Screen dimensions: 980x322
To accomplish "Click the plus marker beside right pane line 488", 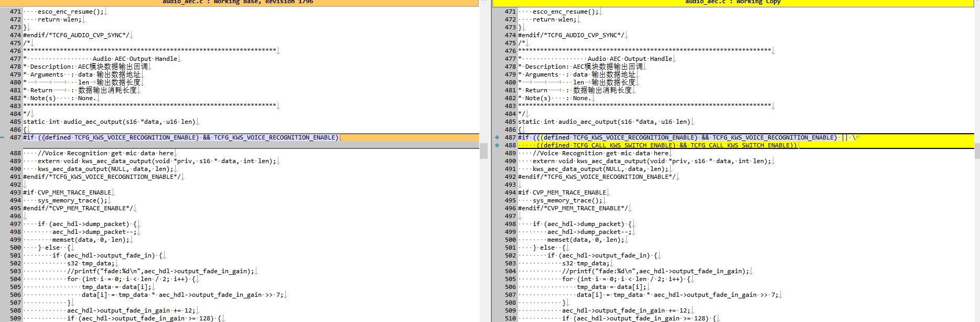I will [x=497, y=145].
